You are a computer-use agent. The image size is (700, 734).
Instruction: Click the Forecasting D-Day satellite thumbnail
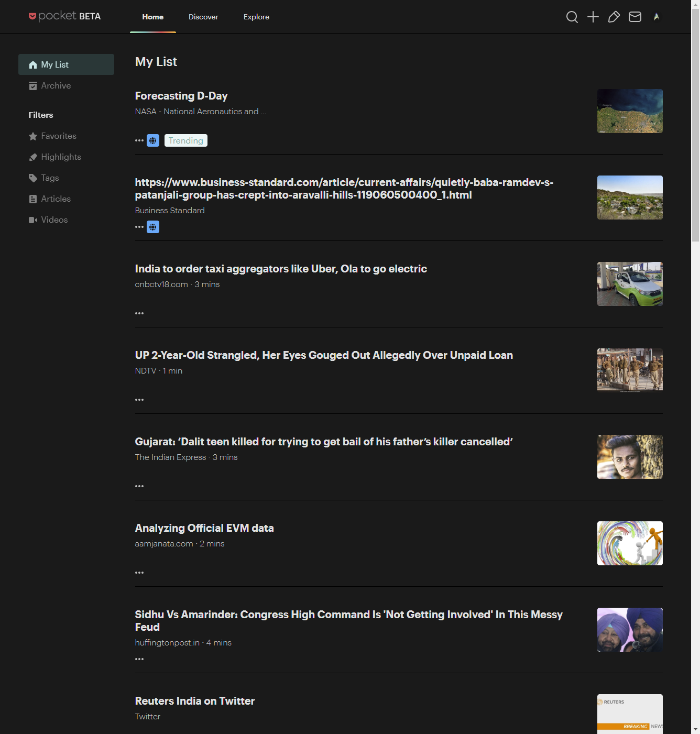tap(630, 111)
